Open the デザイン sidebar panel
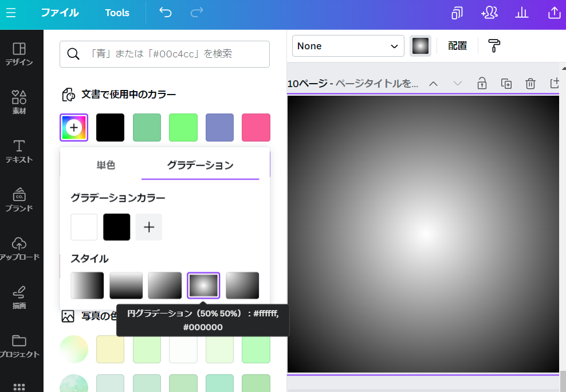 point(19,54)
